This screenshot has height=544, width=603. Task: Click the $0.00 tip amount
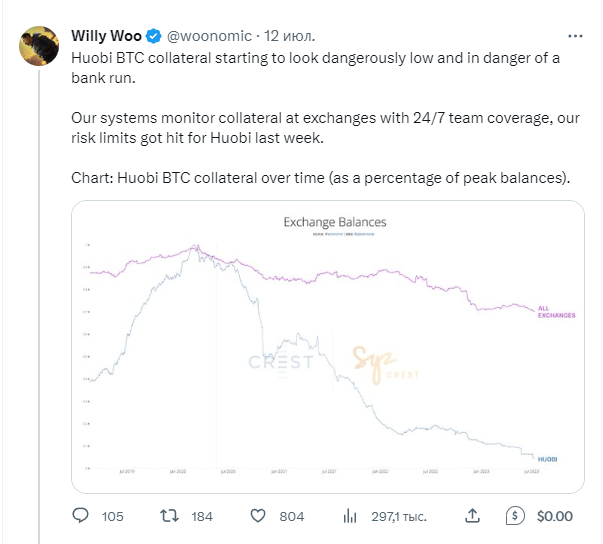click(x=555, y=516)
